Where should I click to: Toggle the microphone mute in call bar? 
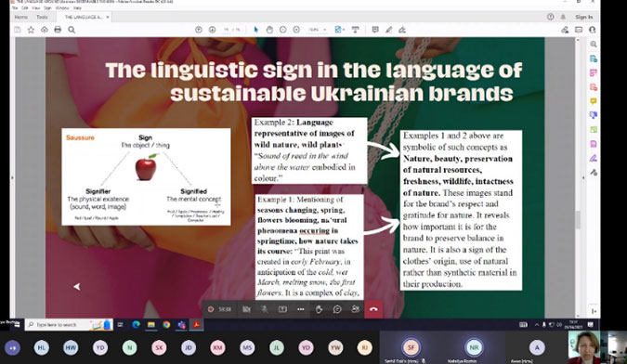point(265,309)
